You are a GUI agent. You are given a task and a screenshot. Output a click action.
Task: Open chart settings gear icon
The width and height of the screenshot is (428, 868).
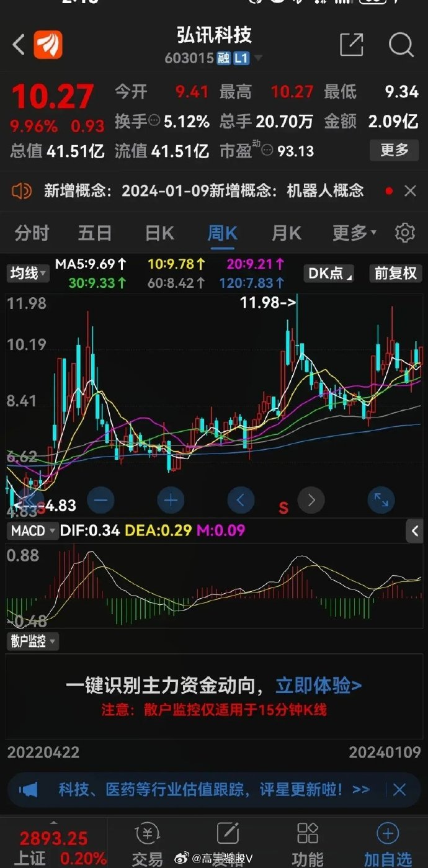404,233
